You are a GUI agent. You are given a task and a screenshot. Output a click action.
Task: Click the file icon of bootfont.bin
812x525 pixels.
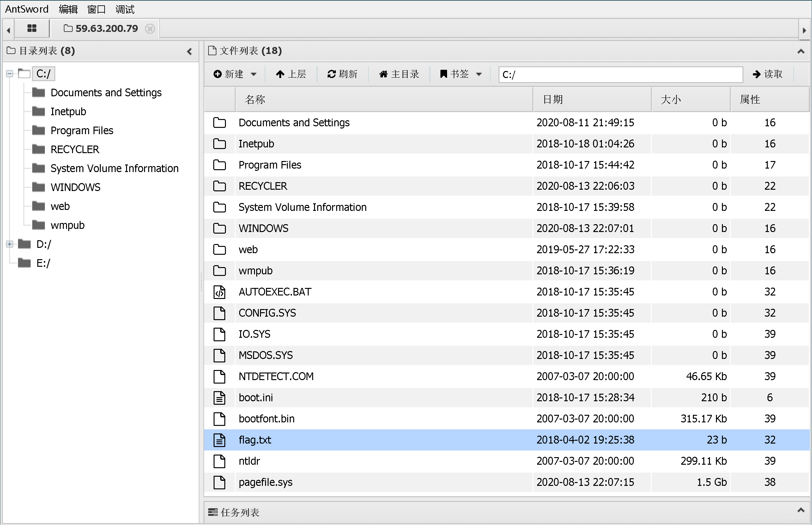[x=219, y=419]
